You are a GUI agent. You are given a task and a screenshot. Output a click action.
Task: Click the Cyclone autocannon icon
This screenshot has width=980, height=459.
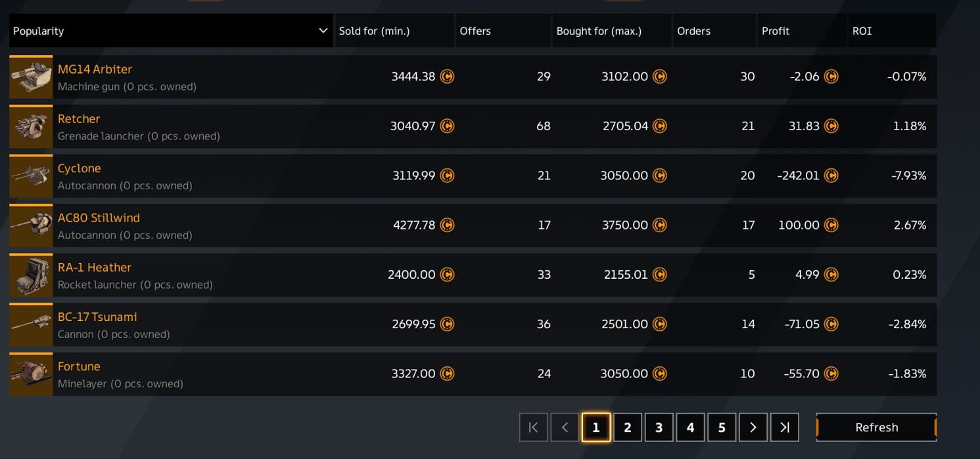point(31,176)
